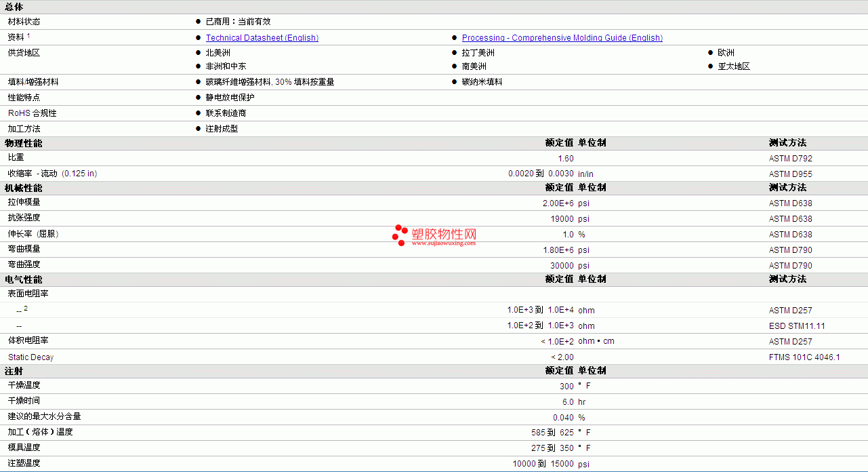This screenshot has width=868, height=472.
Task: Click the FTMS 101C 4046.1 test method
Action: coord(804,357)
